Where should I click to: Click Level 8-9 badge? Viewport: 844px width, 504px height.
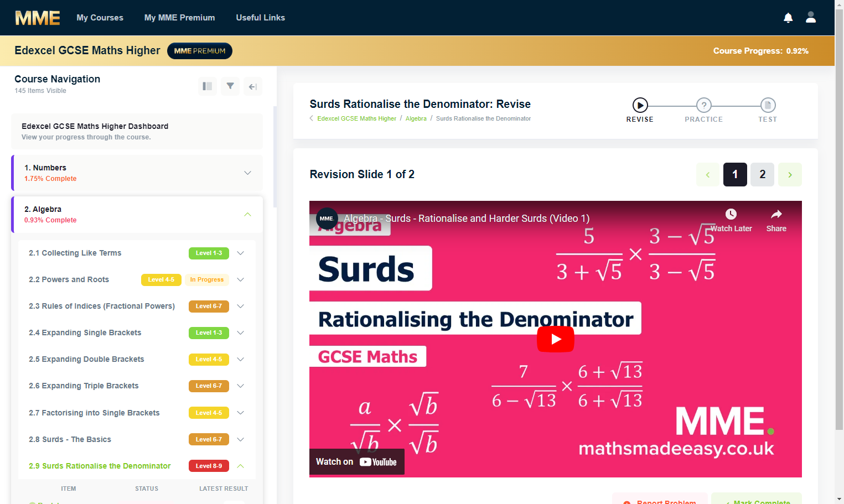click(209, 466)
